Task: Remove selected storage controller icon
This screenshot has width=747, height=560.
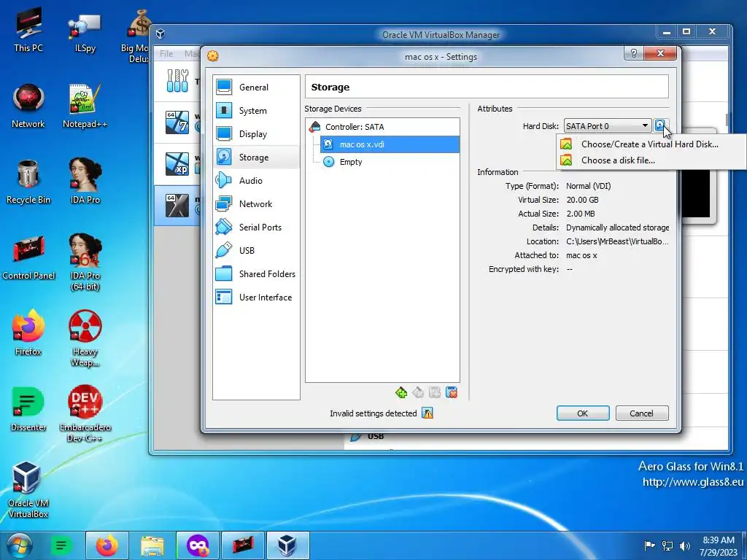Action: tap(418, 392)
